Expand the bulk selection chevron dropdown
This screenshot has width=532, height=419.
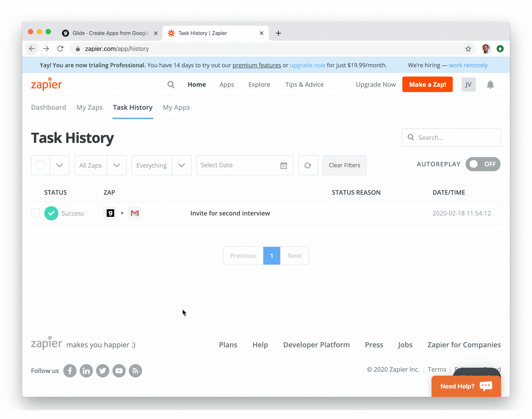tap(59, 165)
